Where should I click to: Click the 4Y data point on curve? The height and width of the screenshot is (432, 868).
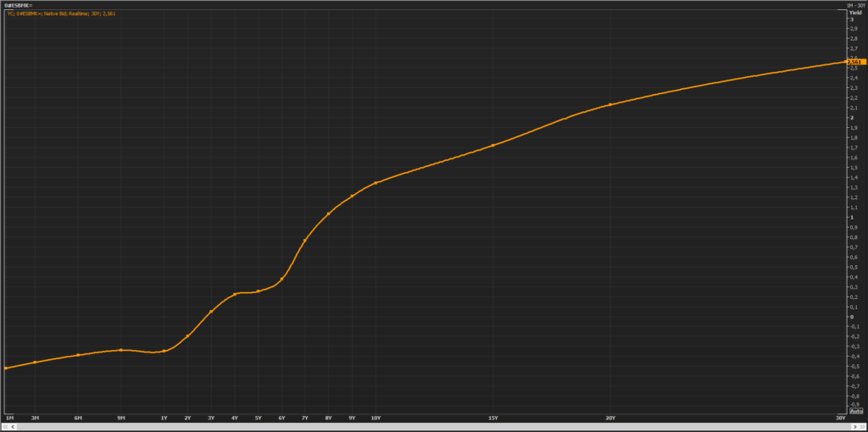coord(235,294)
